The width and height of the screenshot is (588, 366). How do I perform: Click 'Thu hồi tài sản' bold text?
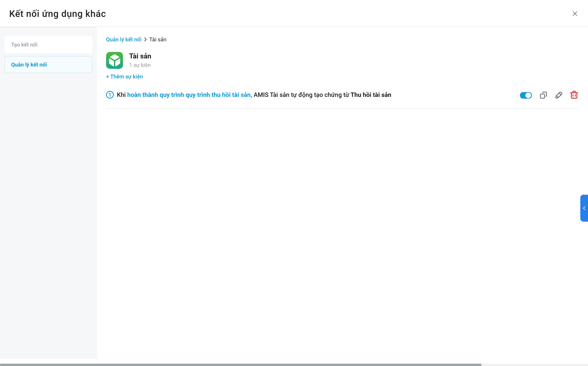tap(371, 95)
